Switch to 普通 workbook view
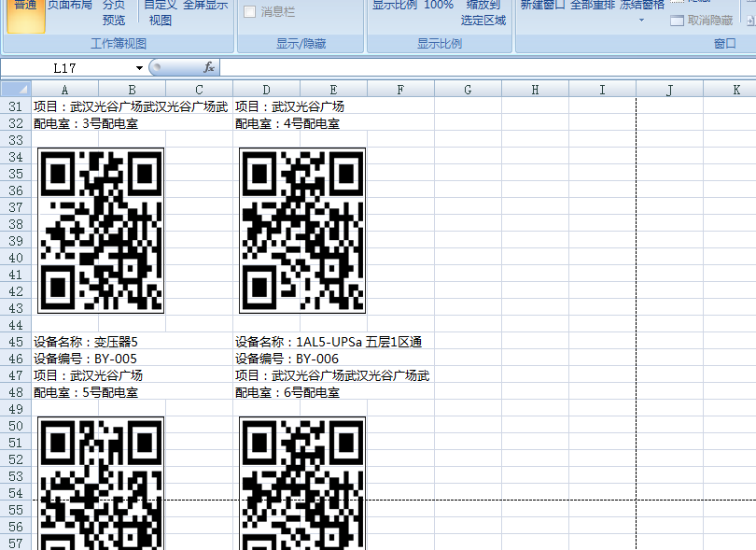The image size is (756, 550). pyautogui.click(x=25, y=15)
